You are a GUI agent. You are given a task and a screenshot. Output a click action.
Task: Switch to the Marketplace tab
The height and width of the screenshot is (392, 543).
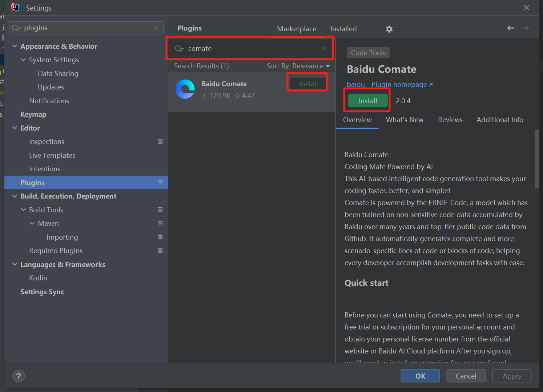pyautogui.click(x=297, y=29)
